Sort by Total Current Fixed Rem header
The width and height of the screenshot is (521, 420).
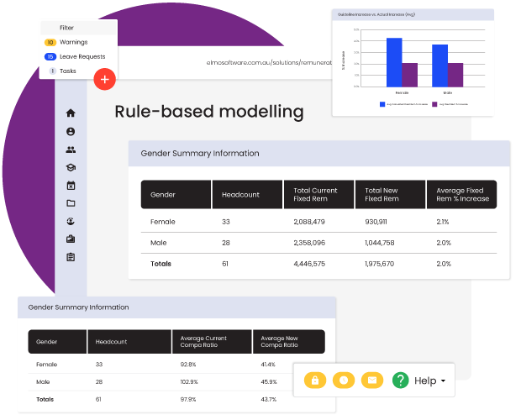318,195
